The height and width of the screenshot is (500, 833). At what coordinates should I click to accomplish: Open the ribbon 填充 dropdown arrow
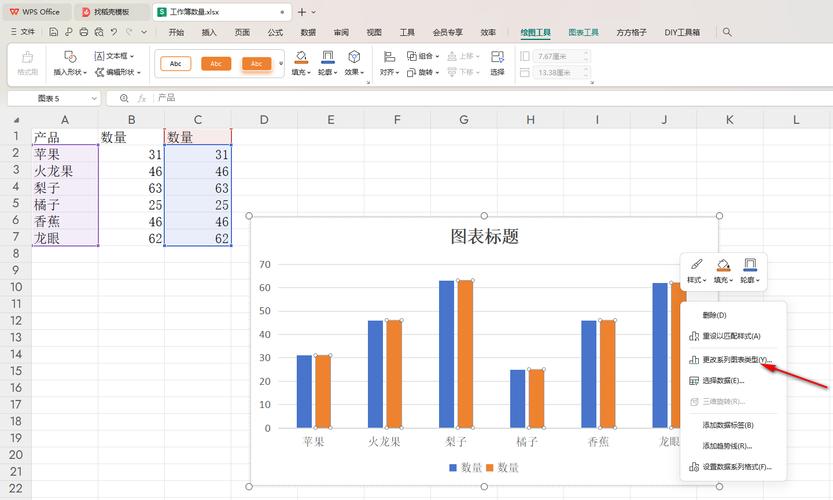pos(309,73)
